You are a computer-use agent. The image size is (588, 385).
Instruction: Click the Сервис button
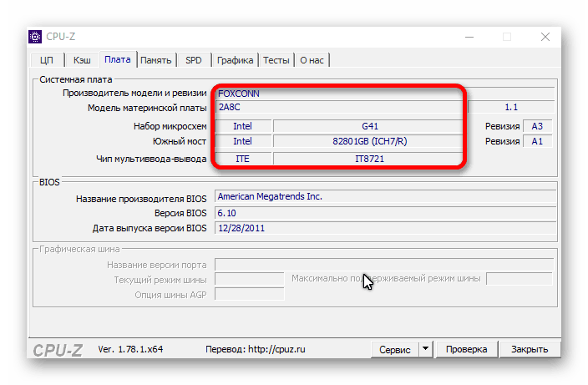(x=394, y=350)
